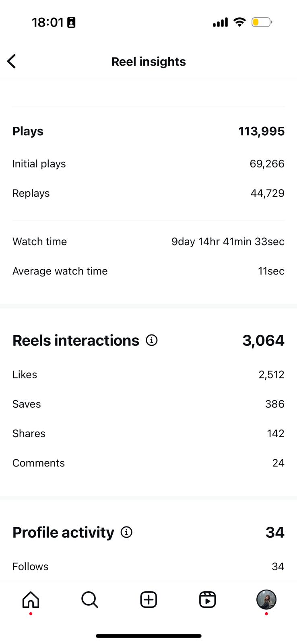Tap the create new post icon
Screen dimensions: 297x644
click(x=148, y=599)
